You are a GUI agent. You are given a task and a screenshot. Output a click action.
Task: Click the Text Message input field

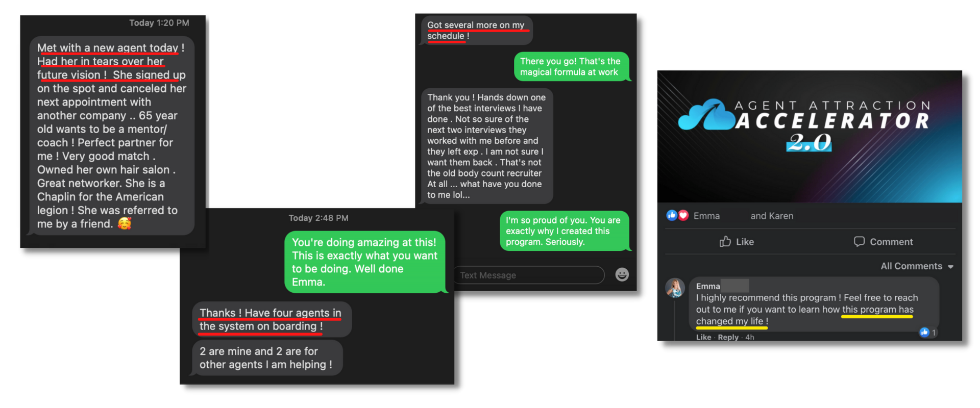pyautogui.click(x=528, y=275)
